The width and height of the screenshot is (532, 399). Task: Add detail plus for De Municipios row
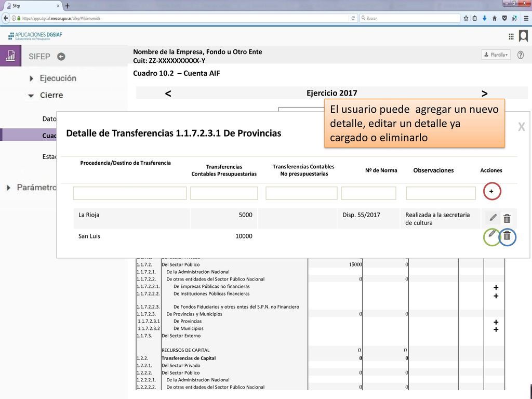pyautogui.click(x=496, y=329)
